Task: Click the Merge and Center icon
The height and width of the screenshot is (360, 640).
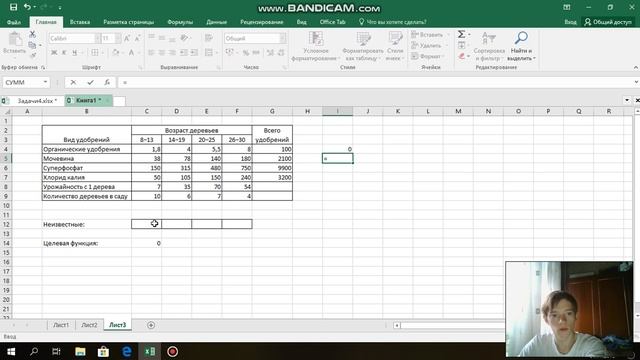Action: coord(209,52)
